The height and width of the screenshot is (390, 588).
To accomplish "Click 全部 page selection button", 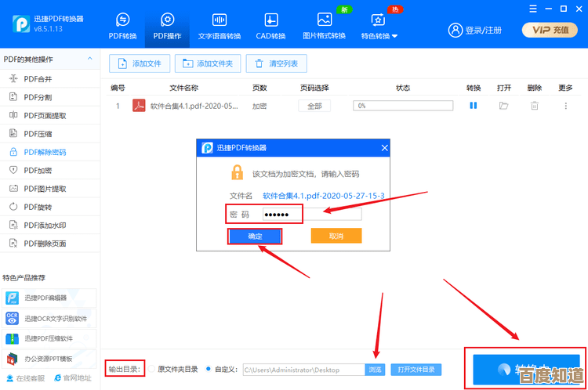I will (314, 106).
